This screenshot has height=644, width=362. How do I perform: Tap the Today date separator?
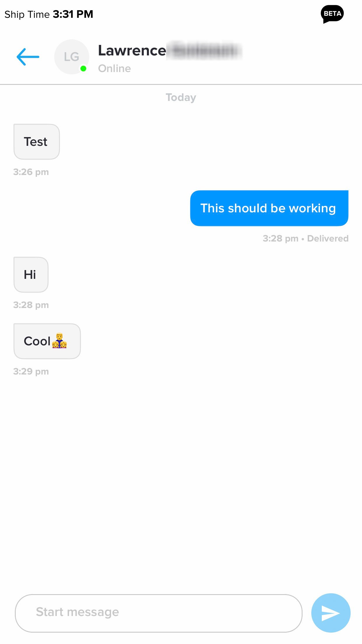(181, 97)
